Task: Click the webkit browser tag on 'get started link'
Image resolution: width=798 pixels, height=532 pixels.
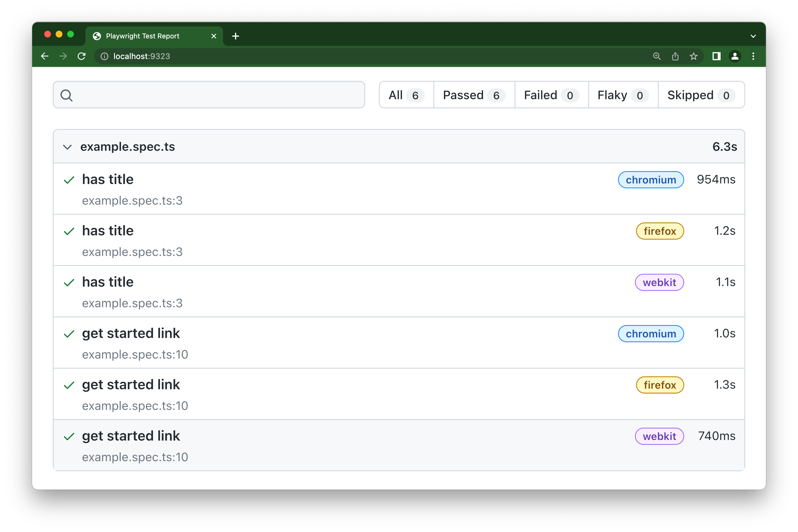Action: [659, 436]
